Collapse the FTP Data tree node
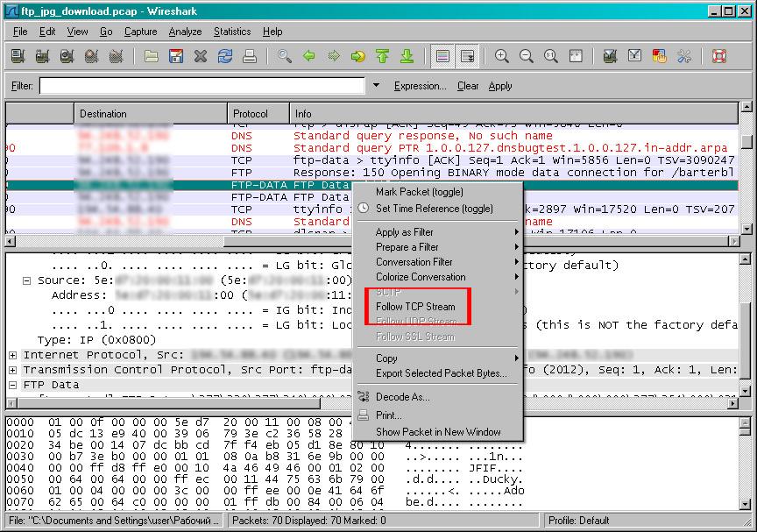Screen dimensions: 757x532 12,386
